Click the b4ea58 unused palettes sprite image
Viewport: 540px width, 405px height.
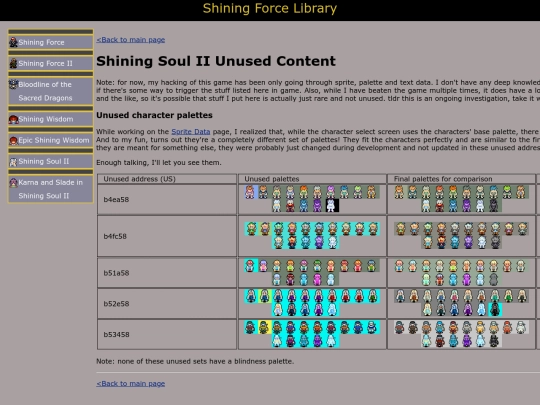point(312,199)
